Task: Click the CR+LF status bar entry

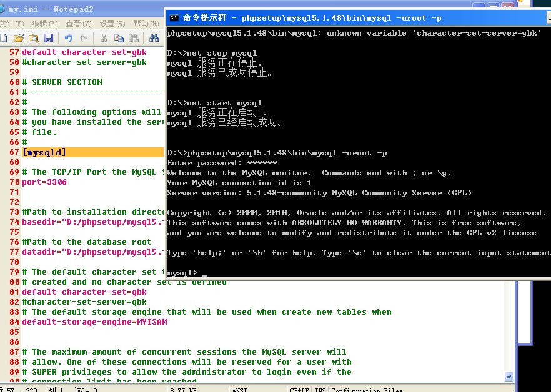Action: [299, 389]
